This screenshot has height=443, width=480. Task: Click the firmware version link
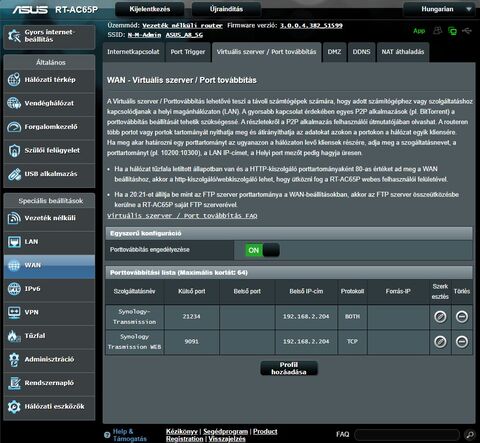(311, 25)
